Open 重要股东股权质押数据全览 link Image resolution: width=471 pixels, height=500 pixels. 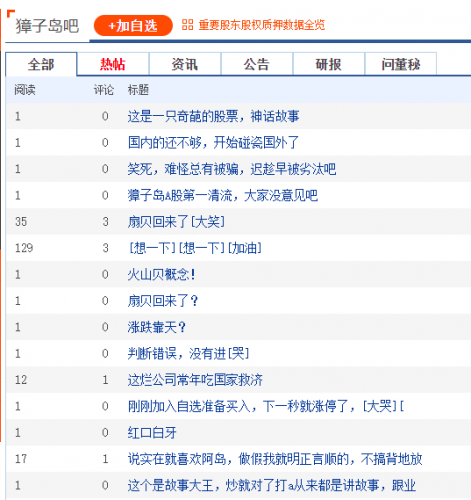262,25
